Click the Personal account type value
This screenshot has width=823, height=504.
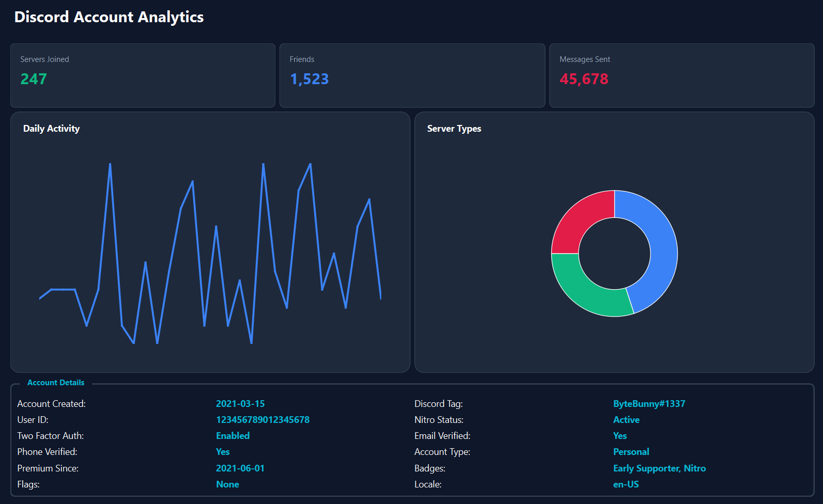point(631,452)
